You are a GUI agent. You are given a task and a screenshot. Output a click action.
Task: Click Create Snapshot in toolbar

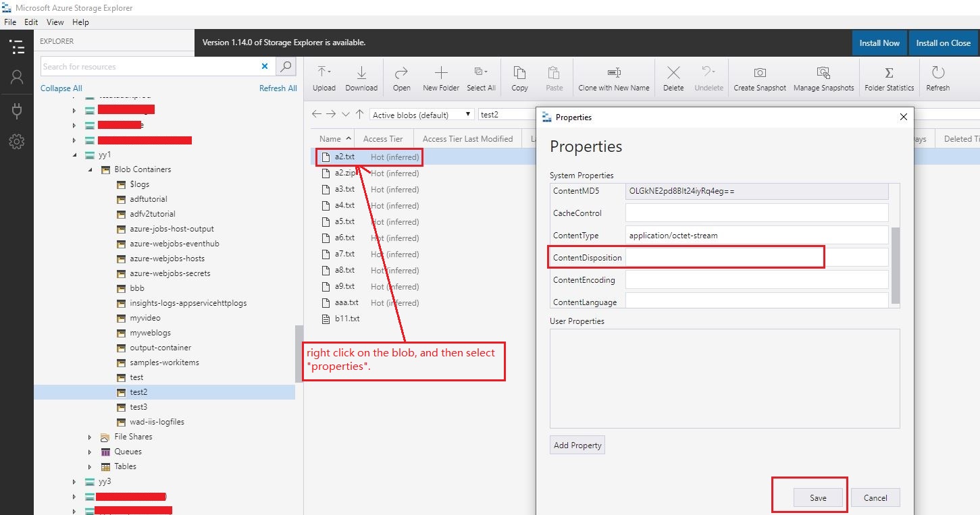click(x=760, y=79)
